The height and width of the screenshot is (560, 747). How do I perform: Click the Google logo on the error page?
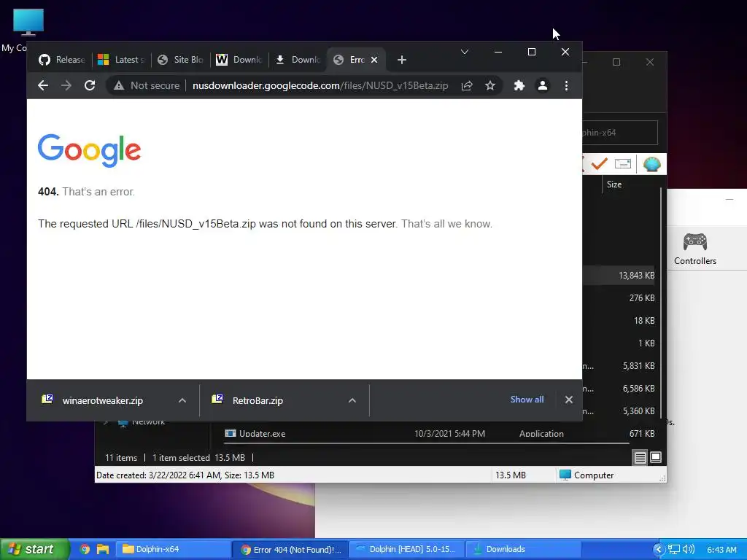click(x=89, y=150)
